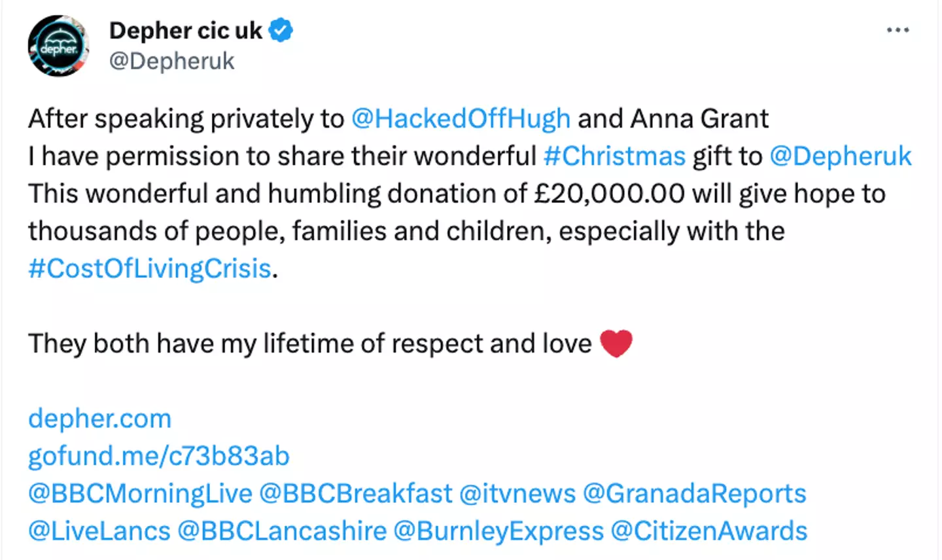This screenshot has height=560, width=942.
Task: Click the Depher cic uk display name
Action: click(186, 29)
